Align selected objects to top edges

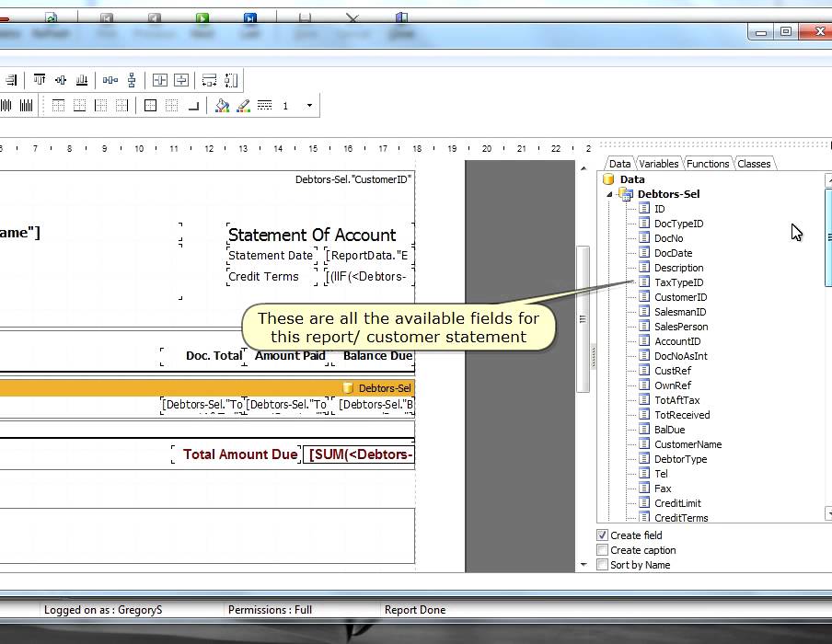(x=40, y=80)
